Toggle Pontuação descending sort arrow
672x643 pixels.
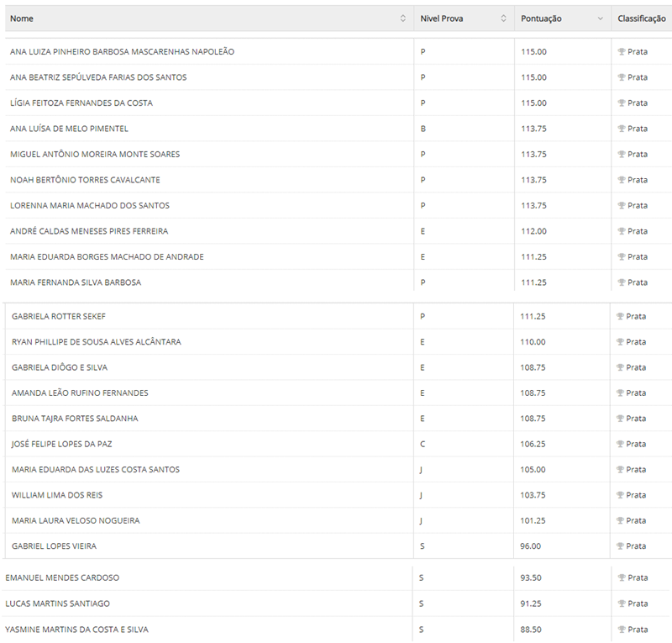point(600,18)
